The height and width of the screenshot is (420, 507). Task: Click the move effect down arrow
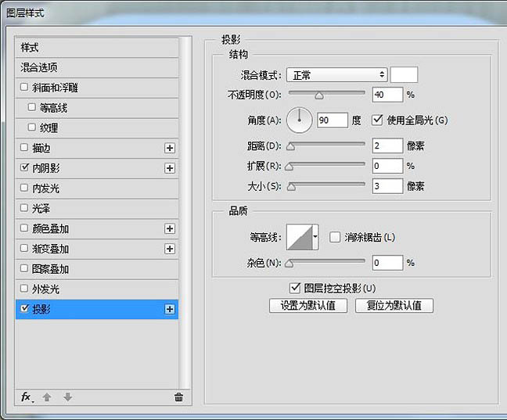tap(67, 397)
